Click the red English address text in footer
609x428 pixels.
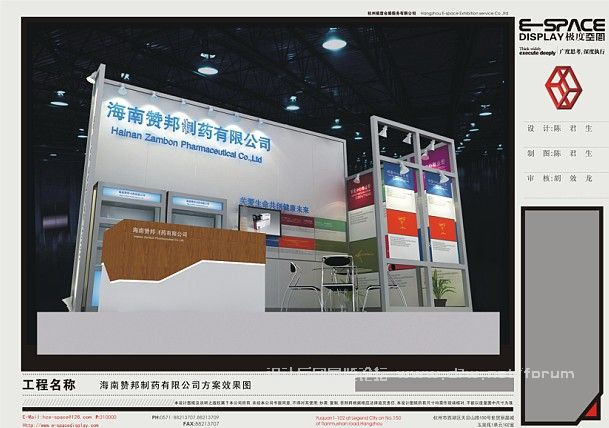(x=358, y=421)
